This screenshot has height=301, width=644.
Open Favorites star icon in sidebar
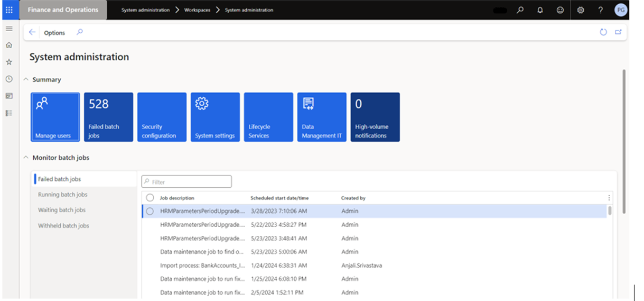pyautogui.click(x=9, y=62)
